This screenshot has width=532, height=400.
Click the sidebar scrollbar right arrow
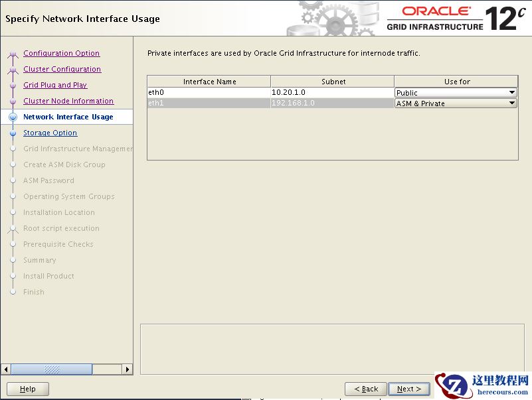(x=128, y=369)
